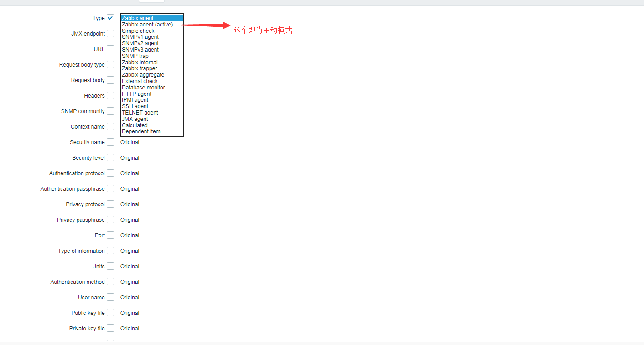Pick Database monitor from Type list
This screenshot has width=644, height=345.
click(152, 88)
